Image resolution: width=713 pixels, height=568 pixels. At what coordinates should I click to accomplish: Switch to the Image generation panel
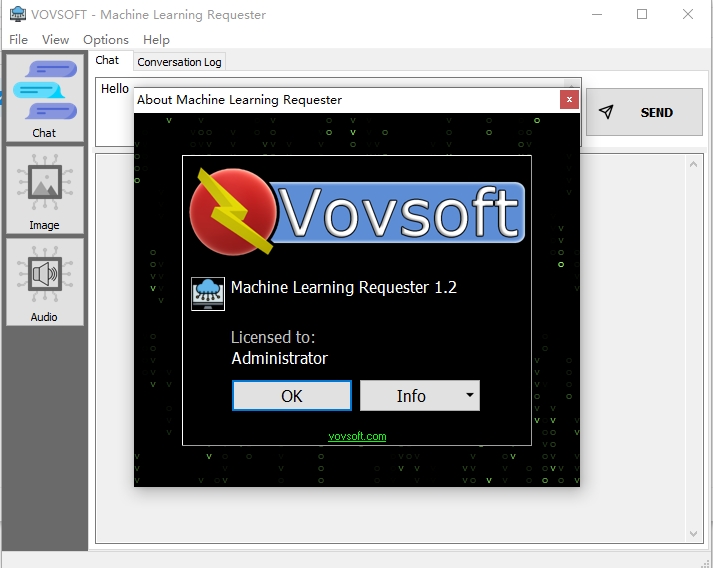45,190
